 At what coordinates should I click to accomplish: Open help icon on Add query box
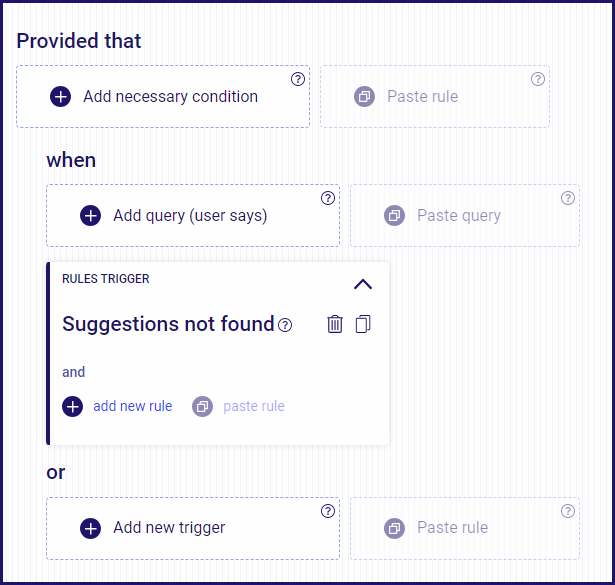pos(328,198)
